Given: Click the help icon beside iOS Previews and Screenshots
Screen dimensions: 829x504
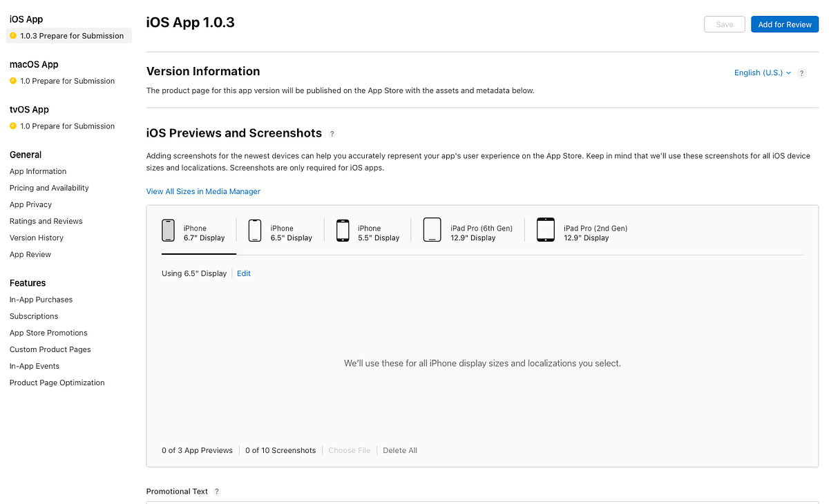Looking at the screenshot, I should click(x=332, y=133).
